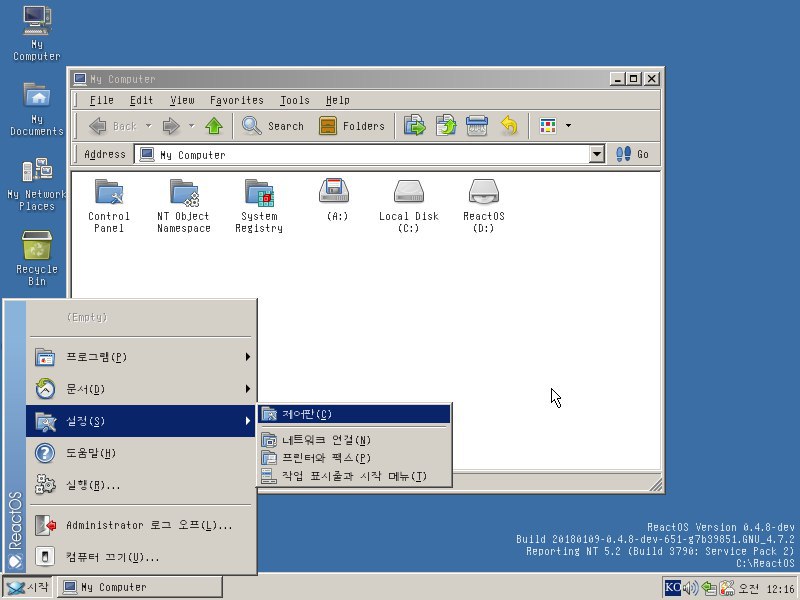Select My Network Places desktop icon
Image resolution: width=800 pixels, height=600 pixels.
[37, 184]
